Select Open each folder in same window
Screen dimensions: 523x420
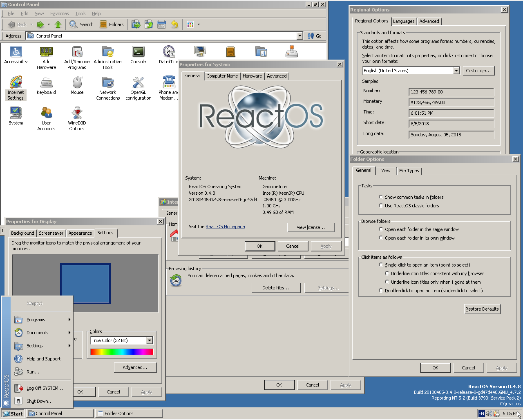(381, 229)
